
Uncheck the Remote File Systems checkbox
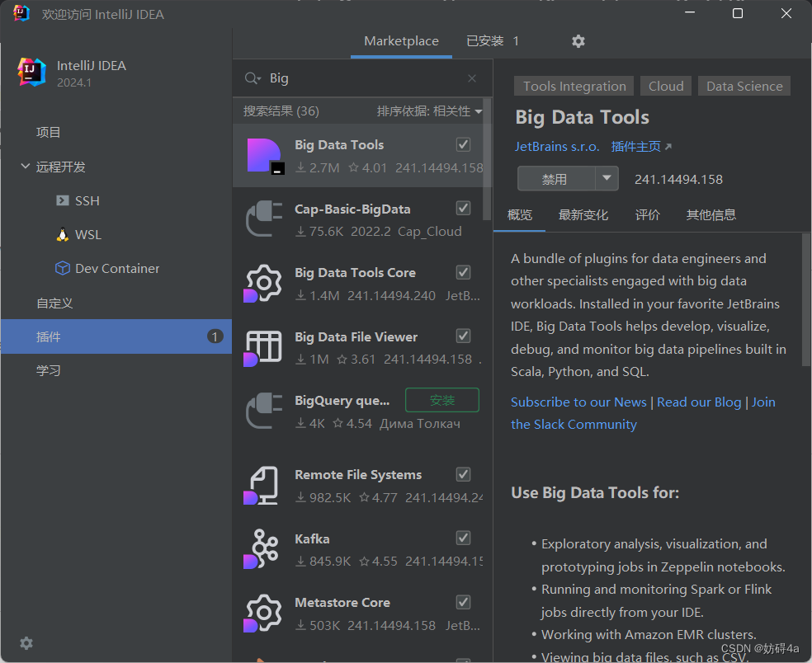464,474
